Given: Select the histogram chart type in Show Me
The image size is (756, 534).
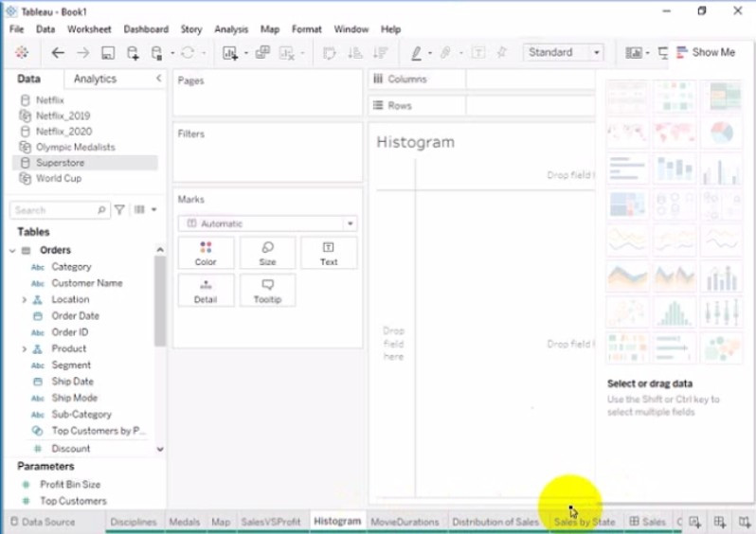Looking at the screenshot, I should tap(675, 312).
